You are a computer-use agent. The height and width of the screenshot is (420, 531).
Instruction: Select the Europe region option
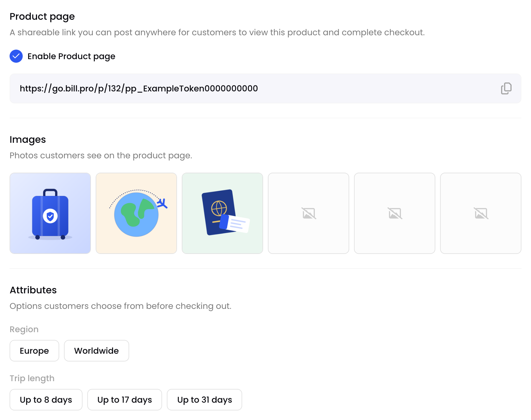point(34,351)
